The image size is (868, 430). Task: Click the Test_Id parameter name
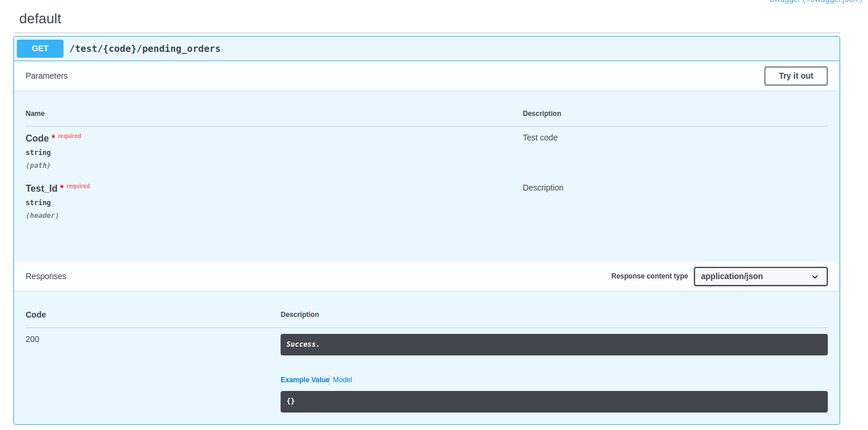coord(41,188)
